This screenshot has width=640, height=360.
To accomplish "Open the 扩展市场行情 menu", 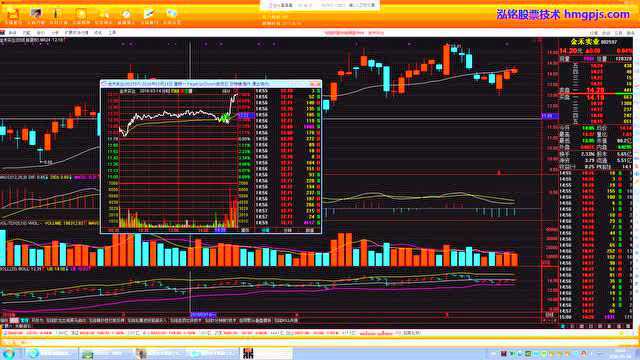I will tap(76, 33).
